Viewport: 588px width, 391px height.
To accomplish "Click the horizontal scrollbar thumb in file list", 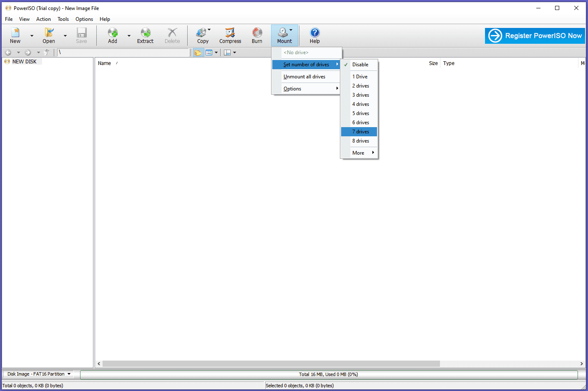I will [x=271, y=363].
